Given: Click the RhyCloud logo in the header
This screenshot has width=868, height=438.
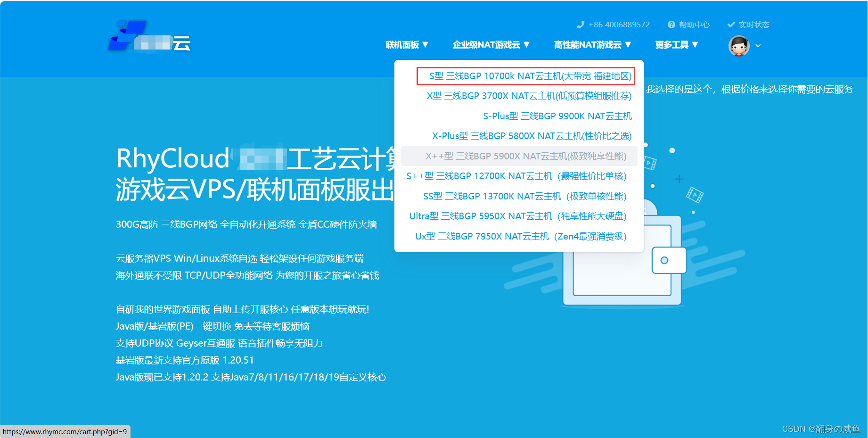Looking at the screenshot, I should point(149,36).
